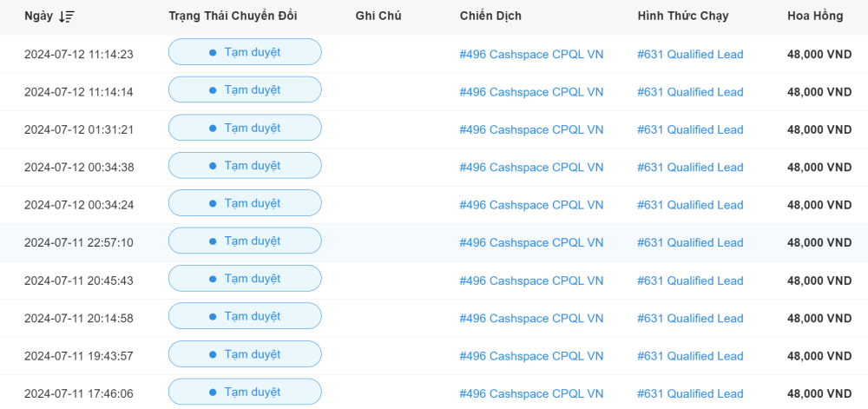
Task: Open Cashspace campaign link for 2024-07-12 00:34:38 row
Action: point(531,168)
